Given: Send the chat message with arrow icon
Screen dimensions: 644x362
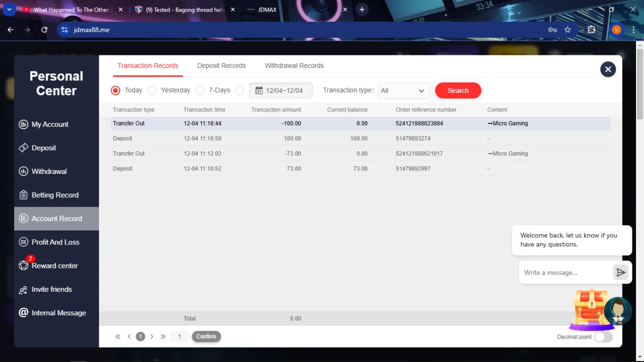Looking at the screenshot, I should pyautogui.click(x=621, y=273).
